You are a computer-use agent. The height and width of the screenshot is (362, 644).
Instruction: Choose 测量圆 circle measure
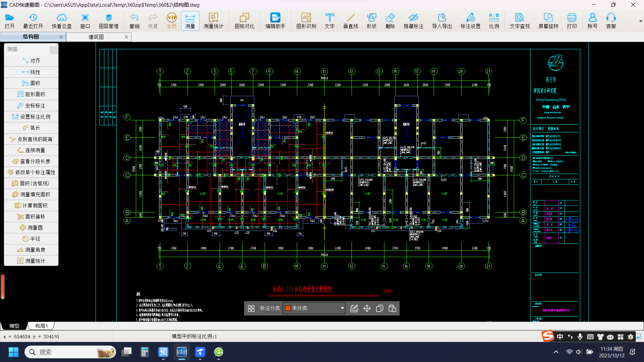pos(31,228)
